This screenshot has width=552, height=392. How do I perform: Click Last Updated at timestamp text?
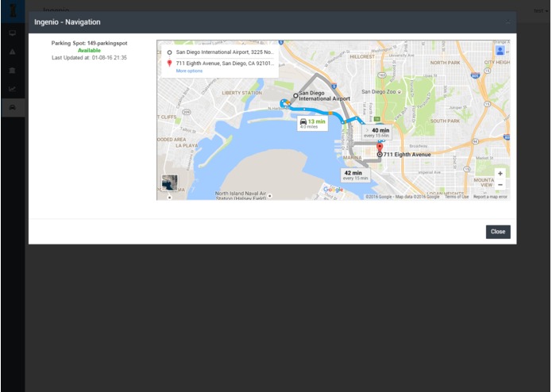click(89, 58)
